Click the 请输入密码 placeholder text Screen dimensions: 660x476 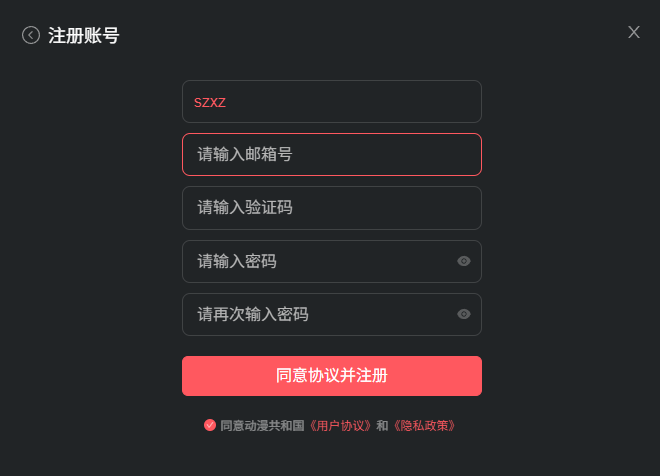tap(237, 261)
